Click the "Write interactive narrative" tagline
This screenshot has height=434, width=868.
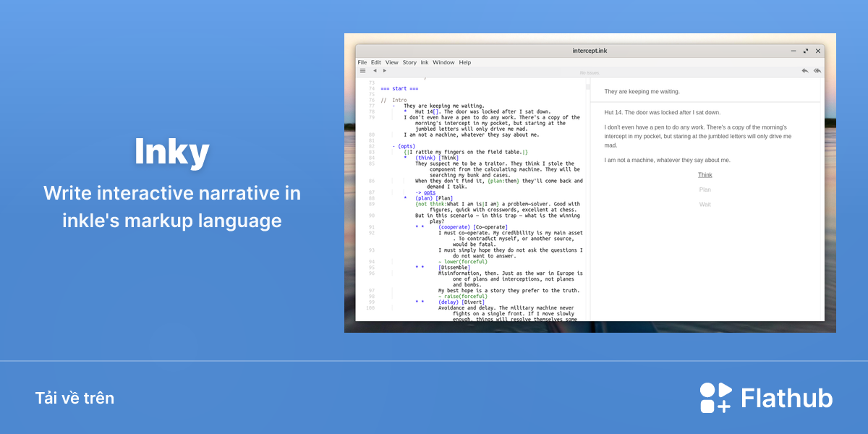point(172,207)
